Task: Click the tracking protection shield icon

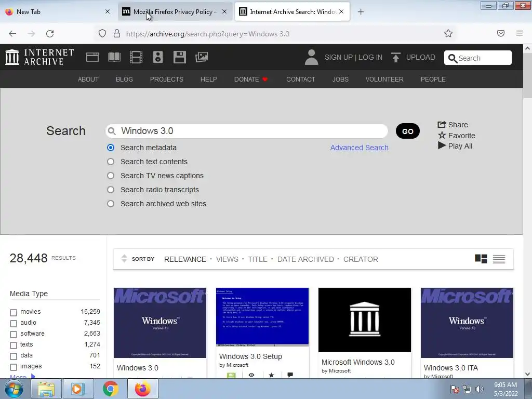Action: click(x=102, y=34)
